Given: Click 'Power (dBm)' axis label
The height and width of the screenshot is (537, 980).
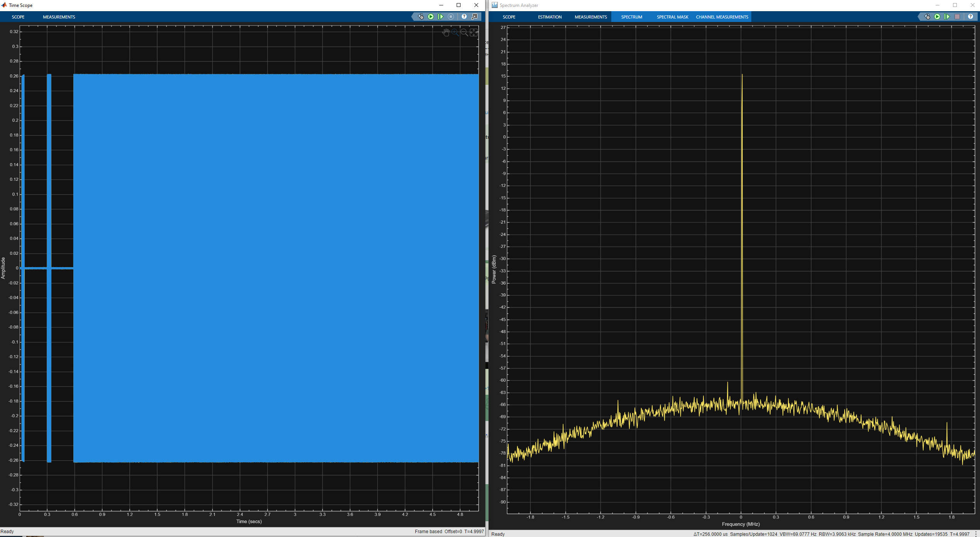Looking at the screenshot, I should coord(494,269).
